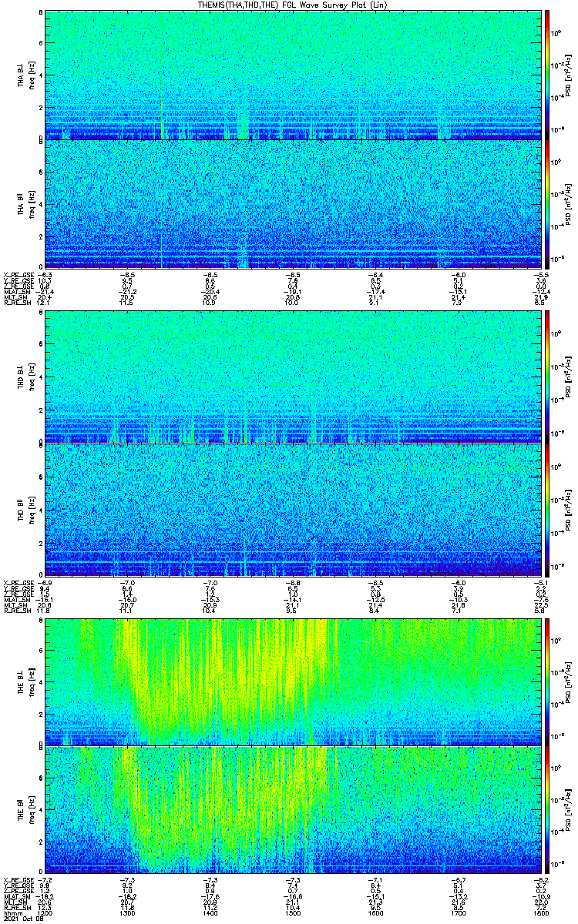Click the MLAT_SM row label under THE panels
This screenshot has width=578, height=924.
tap(15, 897)
